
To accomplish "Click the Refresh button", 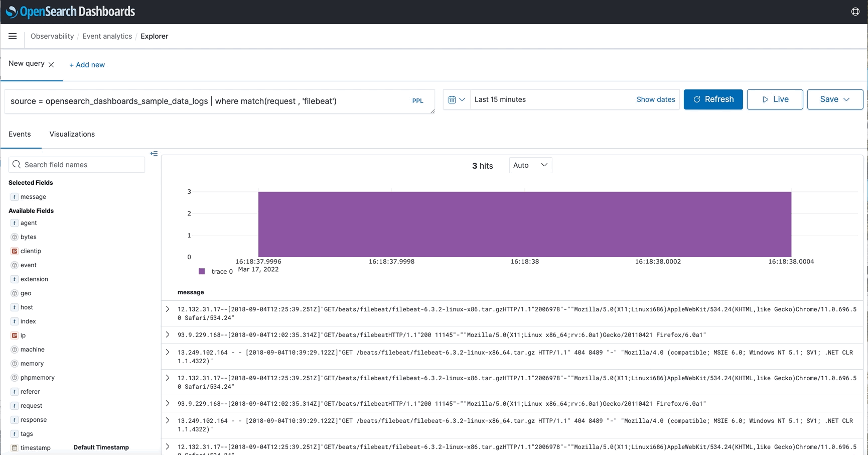I will tap(713, 99).
